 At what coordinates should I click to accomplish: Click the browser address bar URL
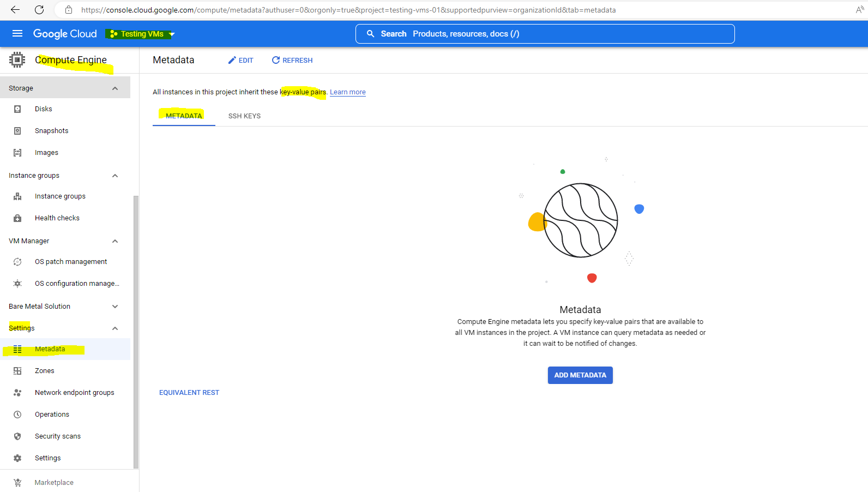[x=348, y=10]
